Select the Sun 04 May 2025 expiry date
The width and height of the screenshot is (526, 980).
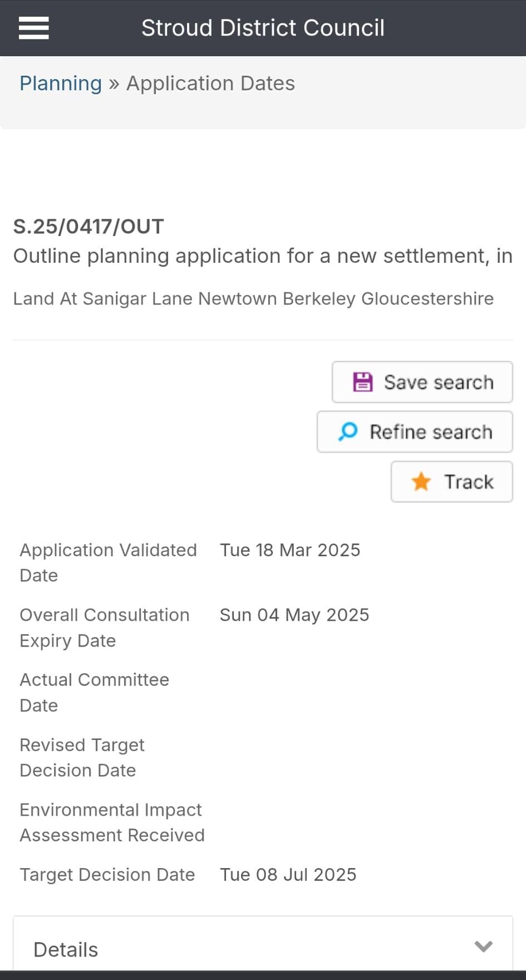294,615
